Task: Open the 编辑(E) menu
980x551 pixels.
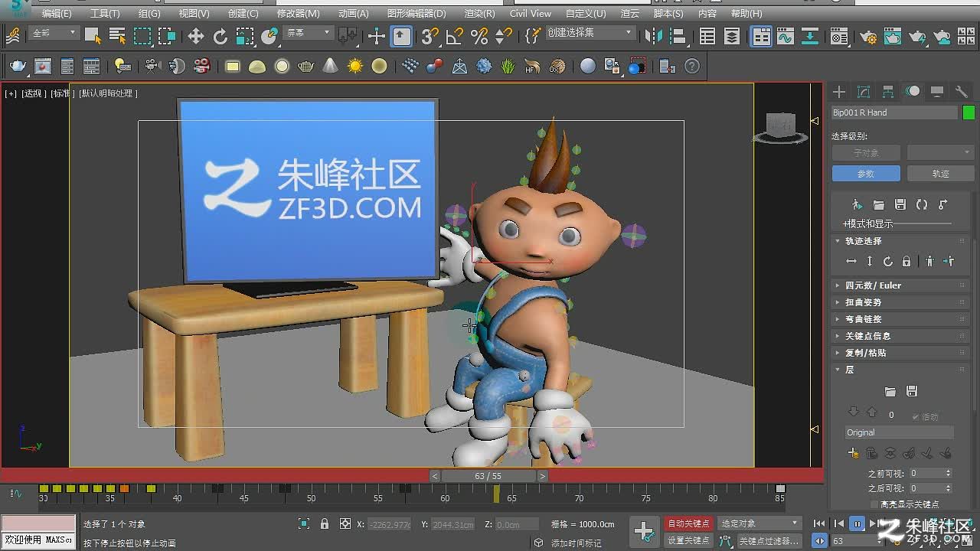Action: tap(57, 13)
